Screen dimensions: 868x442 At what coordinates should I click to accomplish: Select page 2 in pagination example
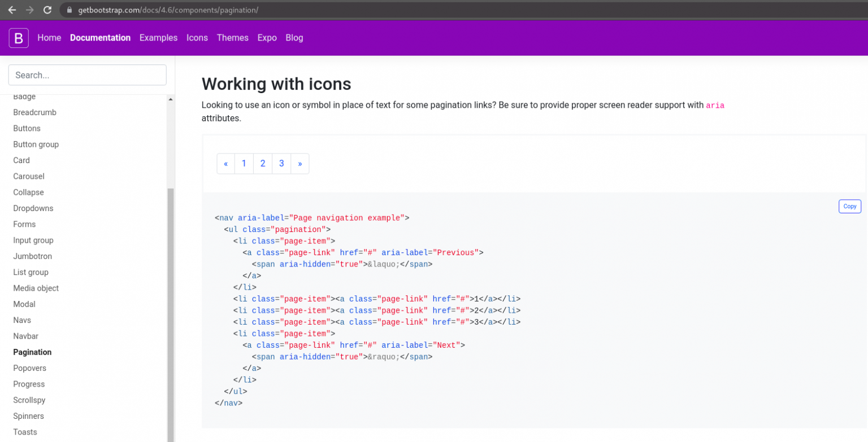click(263, 164)
